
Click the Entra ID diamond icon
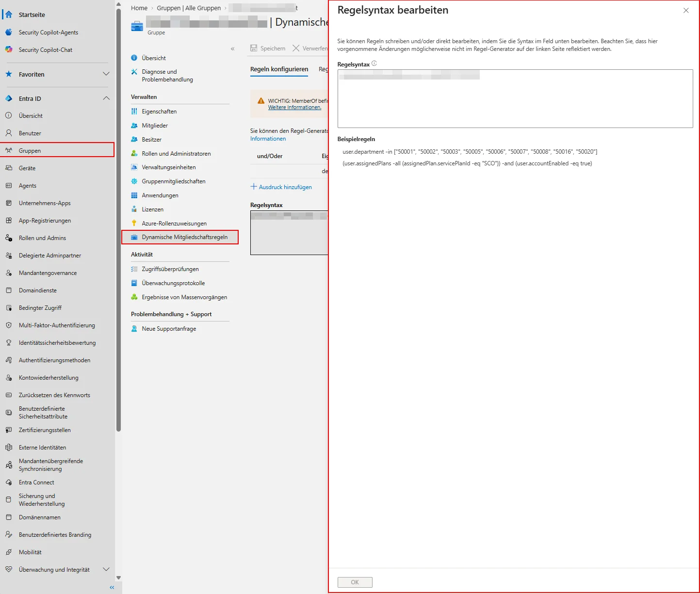pos(9,98)
